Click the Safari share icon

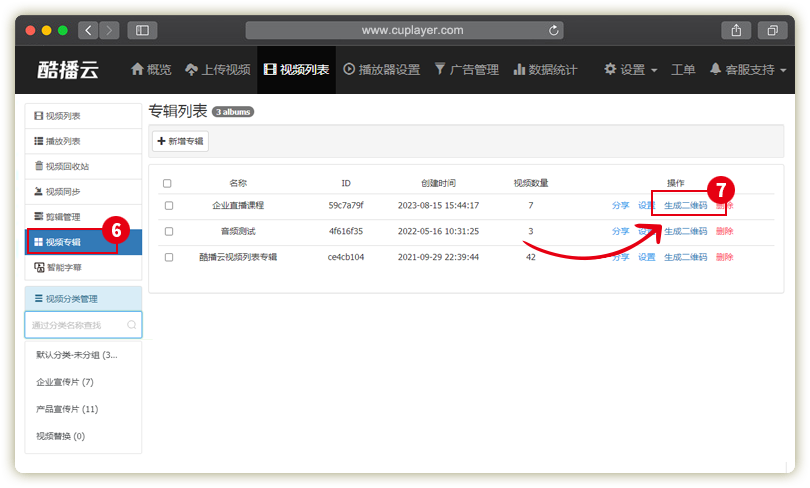(x=735, y=30)
